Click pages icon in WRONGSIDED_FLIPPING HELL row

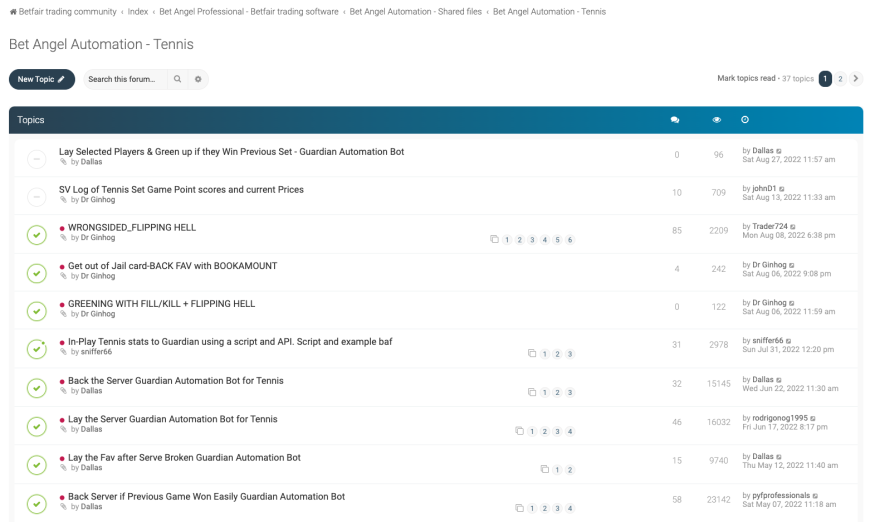[494, 240]
